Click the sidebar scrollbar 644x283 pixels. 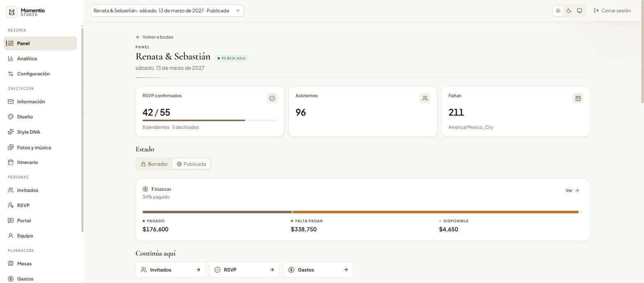tap(83, 130)
